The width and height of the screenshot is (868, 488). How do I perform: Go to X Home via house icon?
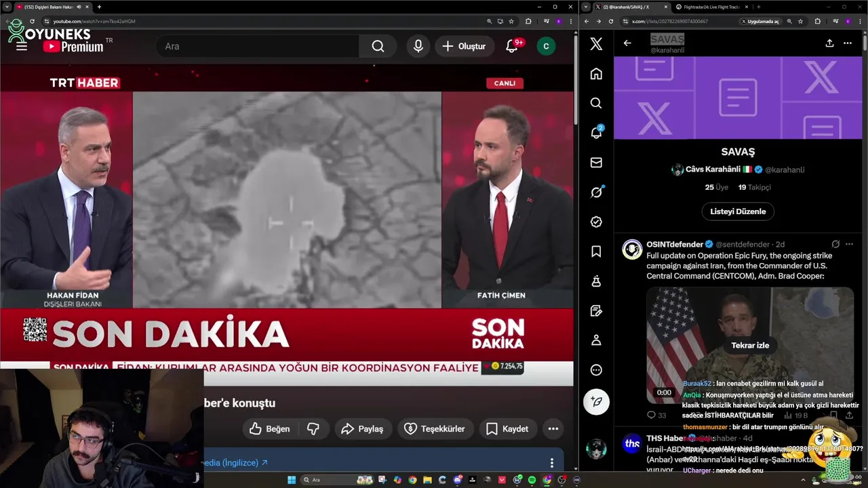(x=596, y=73)
